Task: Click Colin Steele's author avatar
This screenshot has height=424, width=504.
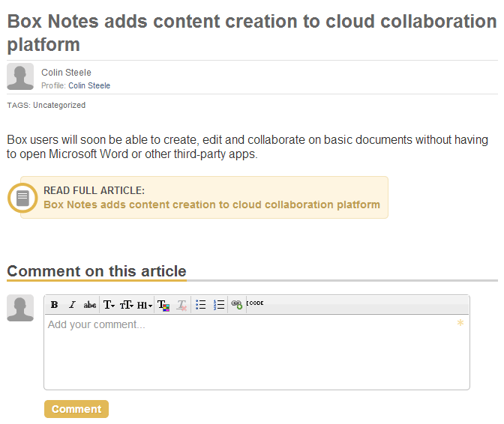Action: click(x=20, y=76)
